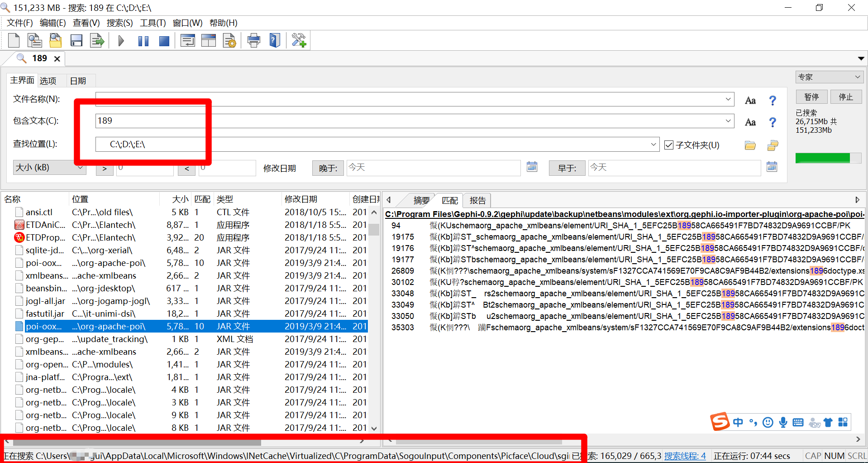
Task: Click the greater-than size button
Action: point(105,169)
